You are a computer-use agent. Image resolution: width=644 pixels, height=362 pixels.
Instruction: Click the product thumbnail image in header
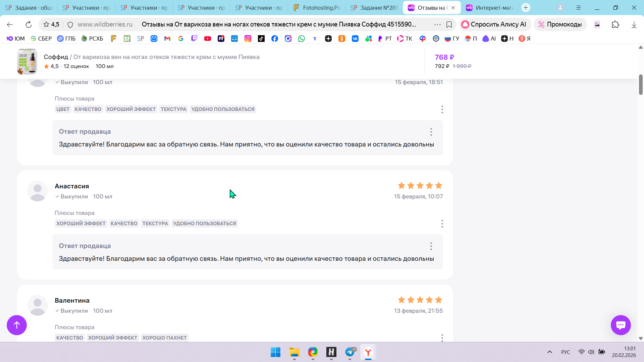(27, 61)
